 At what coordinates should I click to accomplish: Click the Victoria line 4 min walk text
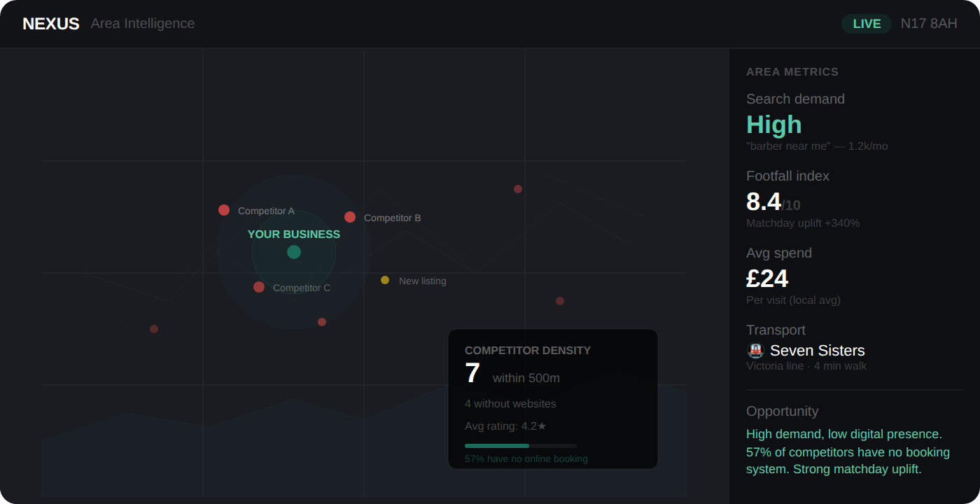click(806, 366)
